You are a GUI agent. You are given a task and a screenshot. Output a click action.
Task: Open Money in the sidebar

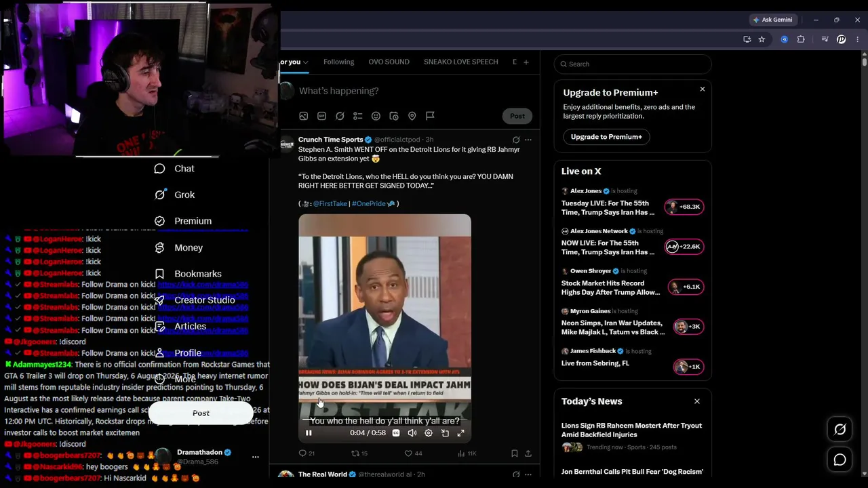click(179, 248)
